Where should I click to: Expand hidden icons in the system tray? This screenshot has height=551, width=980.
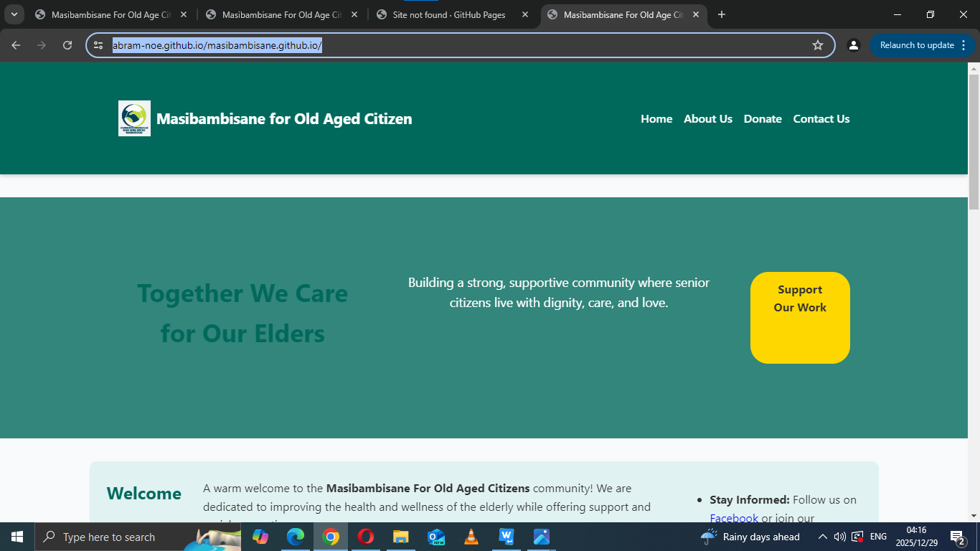coord(823,537)
